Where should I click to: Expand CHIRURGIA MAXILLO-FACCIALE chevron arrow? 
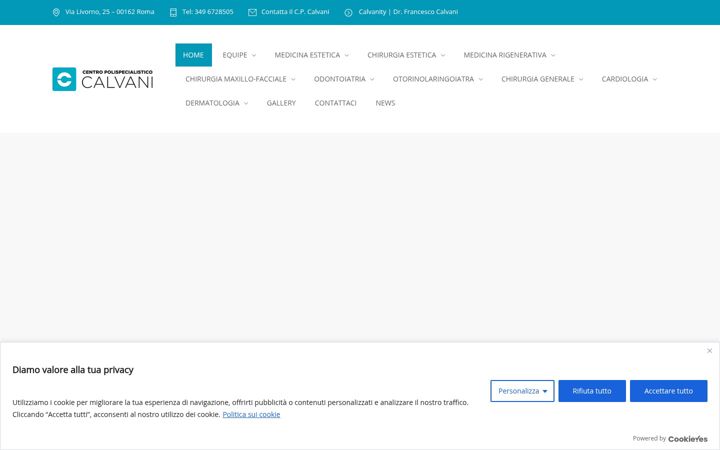pos(293,79)
